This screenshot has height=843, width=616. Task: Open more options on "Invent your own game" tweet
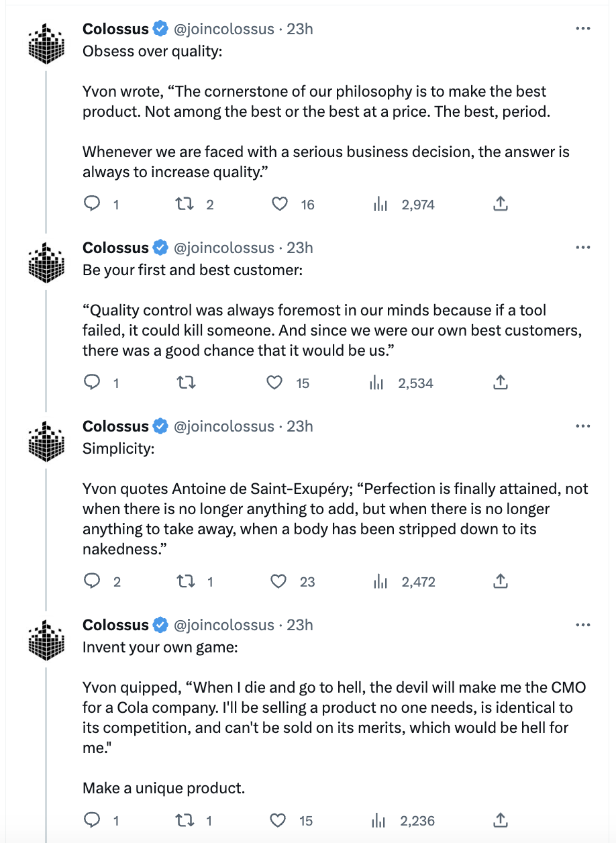(583, 625)
